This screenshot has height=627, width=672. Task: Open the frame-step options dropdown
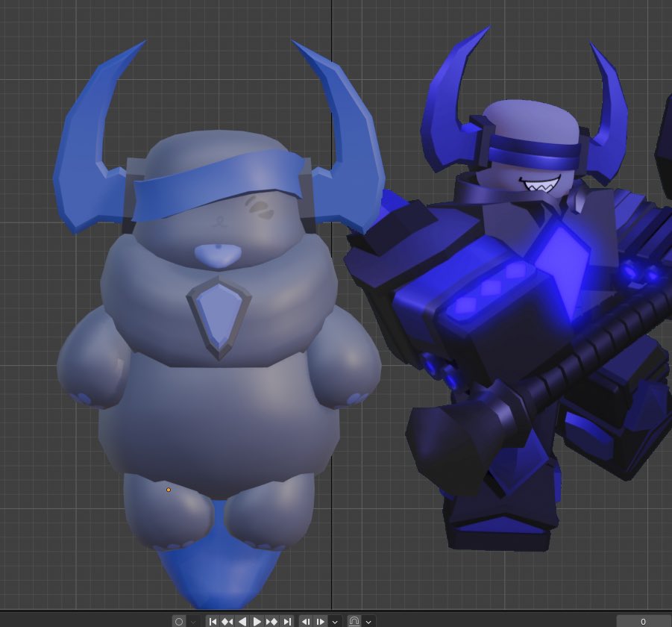pyautogui.click(x=335, y=622)
